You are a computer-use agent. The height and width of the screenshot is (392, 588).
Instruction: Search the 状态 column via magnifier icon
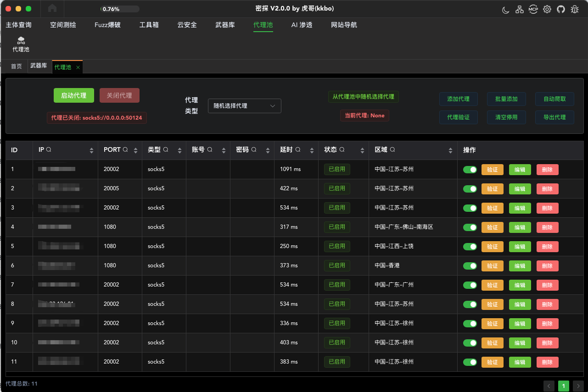tap(342, 150)
